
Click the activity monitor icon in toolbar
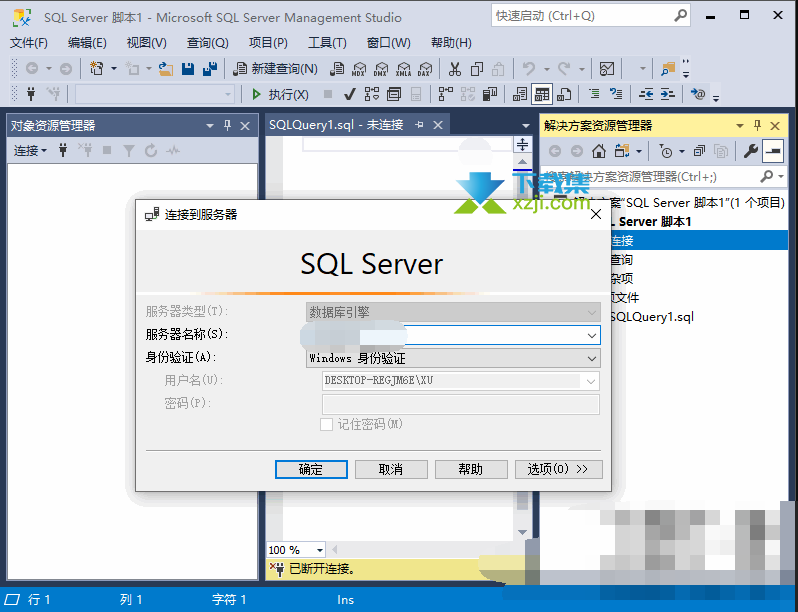coord(607,69)
